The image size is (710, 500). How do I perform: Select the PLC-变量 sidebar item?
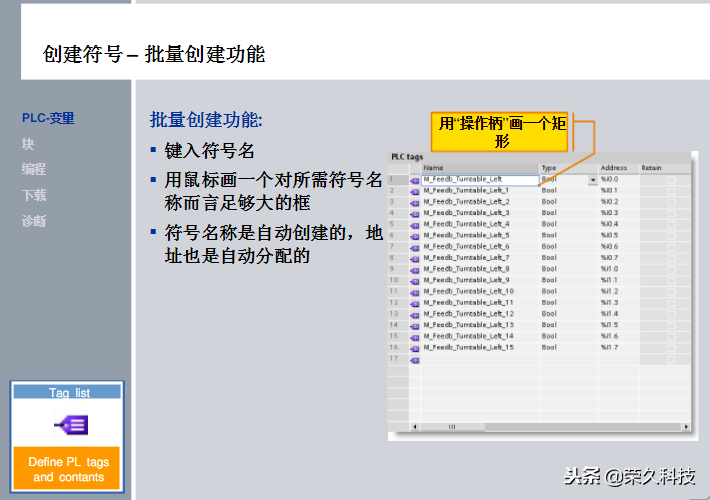(x=48, y=118)
